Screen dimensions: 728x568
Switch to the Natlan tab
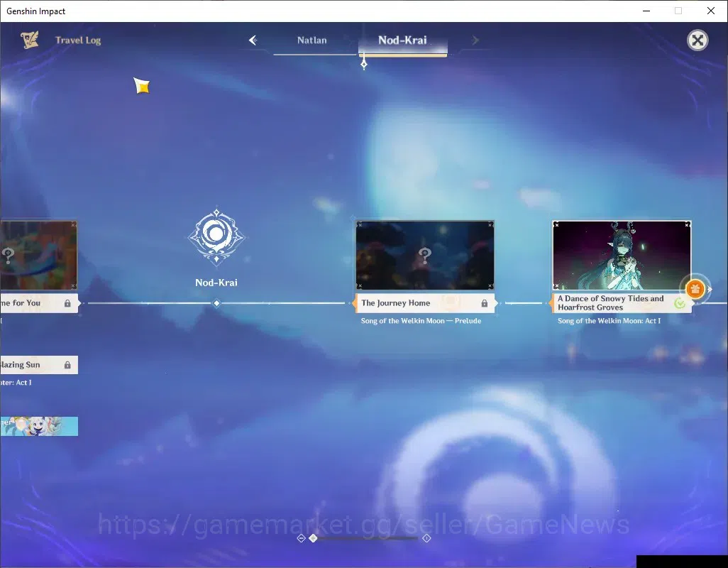312,40
